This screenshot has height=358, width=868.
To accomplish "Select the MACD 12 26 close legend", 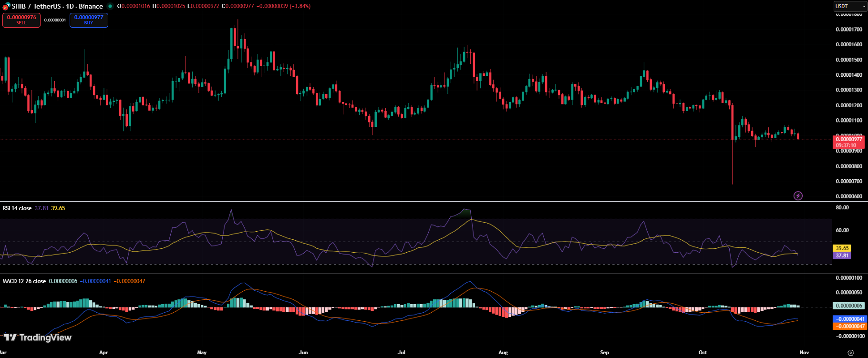I will tap(24, 281).
